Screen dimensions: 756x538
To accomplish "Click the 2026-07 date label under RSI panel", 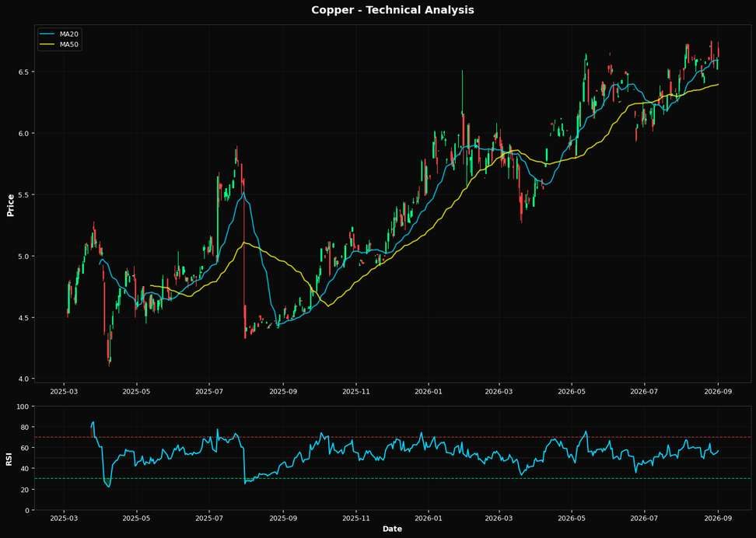I will (x=645, y=519).
